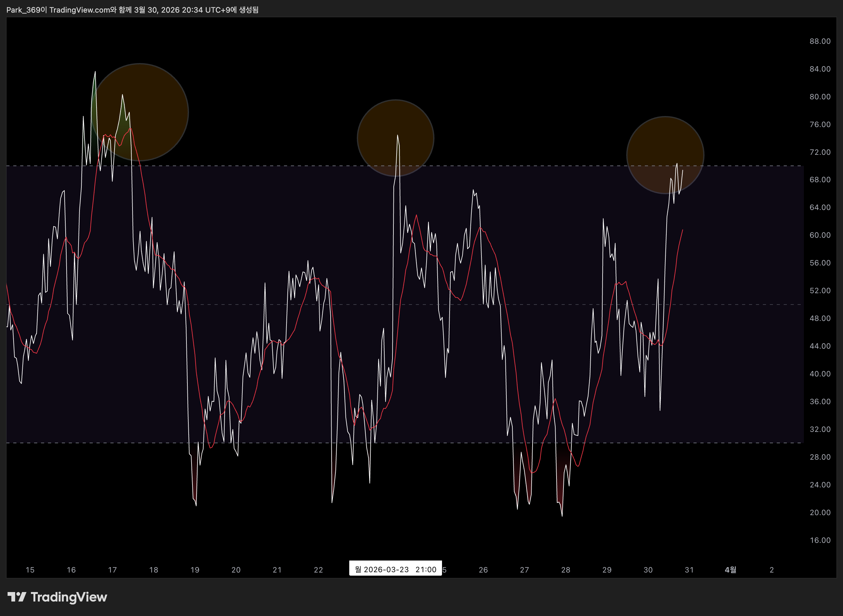Select the day "19" time axis label

pyautogui.click(x=195, y=570)
